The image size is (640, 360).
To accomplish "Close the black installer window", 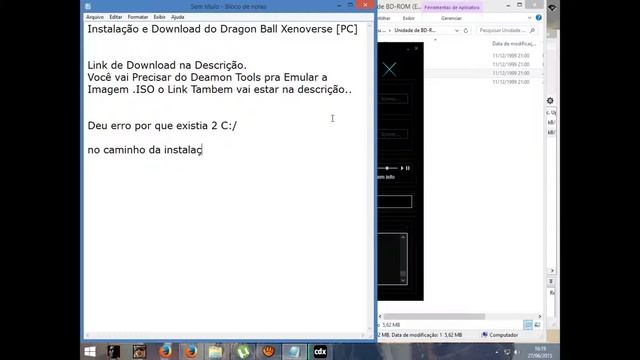I will 416,48.
